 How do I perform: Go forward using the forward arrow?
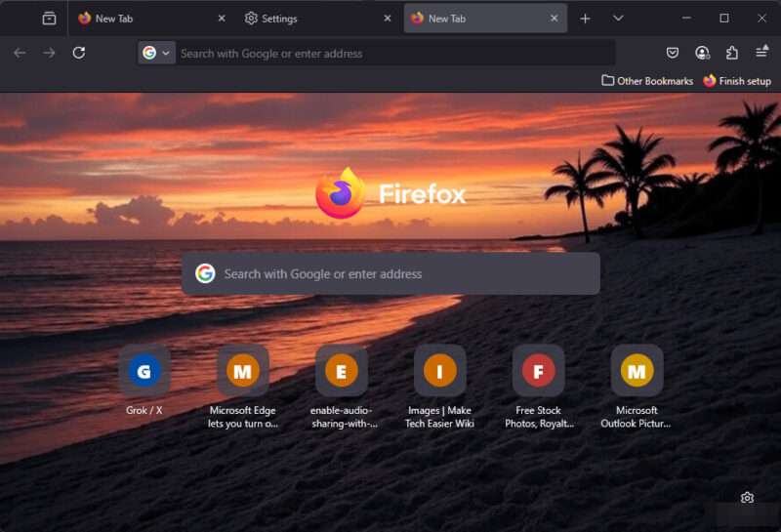tap(49, 53)
